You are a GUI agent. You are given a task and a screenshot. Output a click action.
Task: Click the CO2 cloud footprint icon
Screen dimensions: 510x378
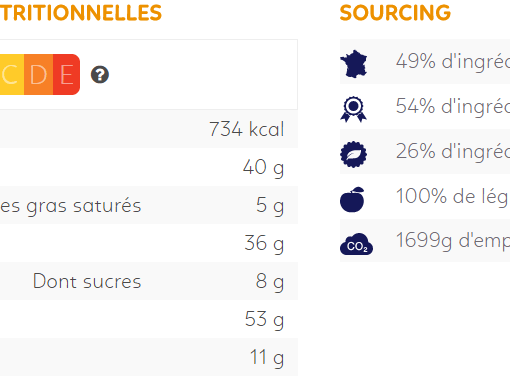pyautogui.click(x=356, y=244)
